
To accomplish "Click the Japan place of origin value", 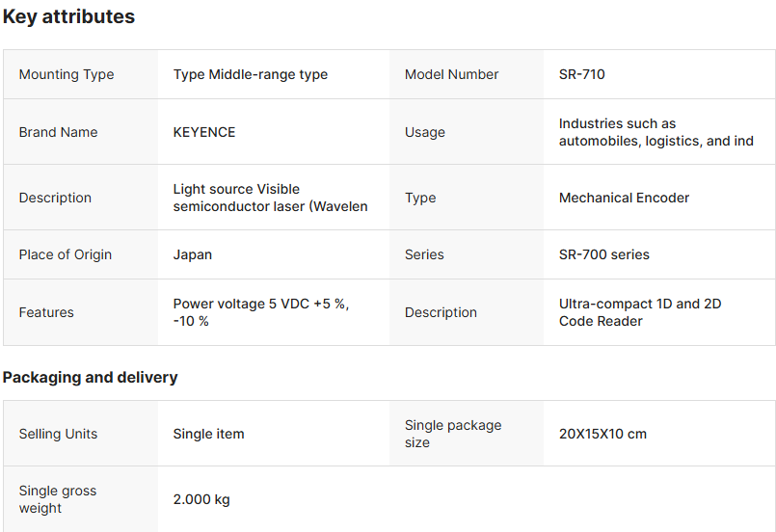I will pos(193,254).
